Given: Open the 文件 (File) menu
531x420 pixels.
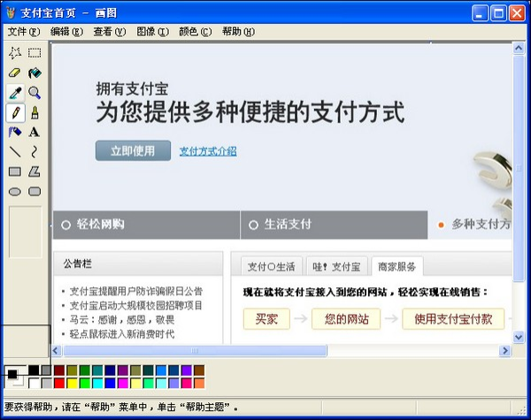Looking at the screenshot, I should [18, 32].
